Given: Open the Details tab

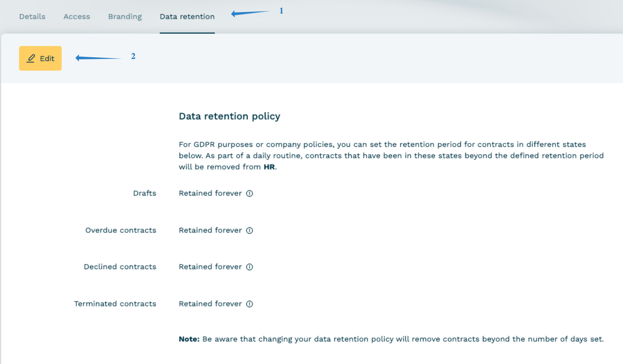Looking at the screenshot, I should click(x=32, y=17).
